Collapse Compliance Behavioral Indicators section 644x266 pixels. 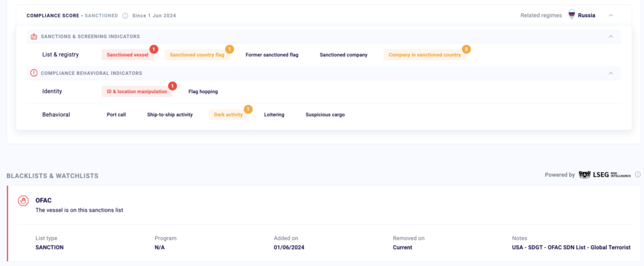(x=611, y=73)
